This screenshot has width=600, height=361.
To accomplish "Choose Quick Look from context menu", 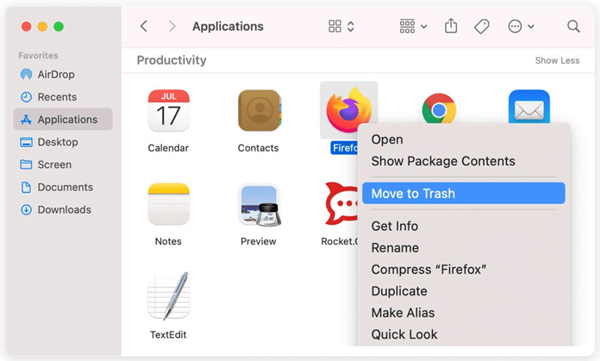I will 463,334.
